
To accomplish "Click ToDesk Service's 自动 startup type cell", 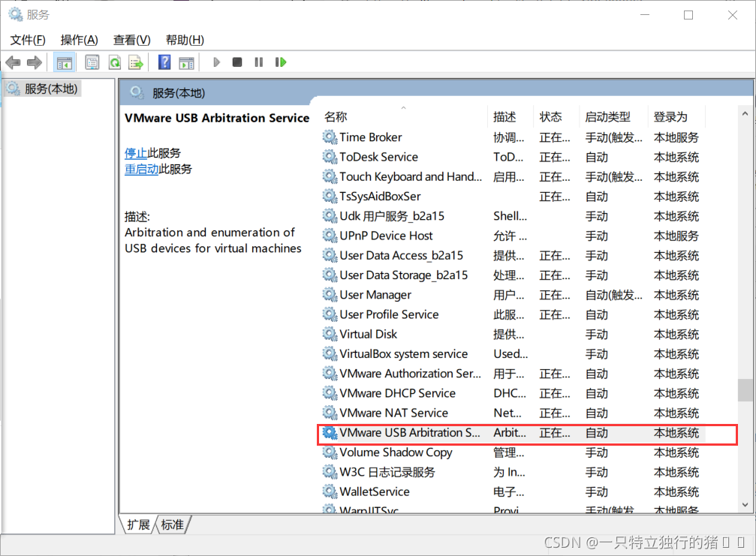I will click(596, 157).
